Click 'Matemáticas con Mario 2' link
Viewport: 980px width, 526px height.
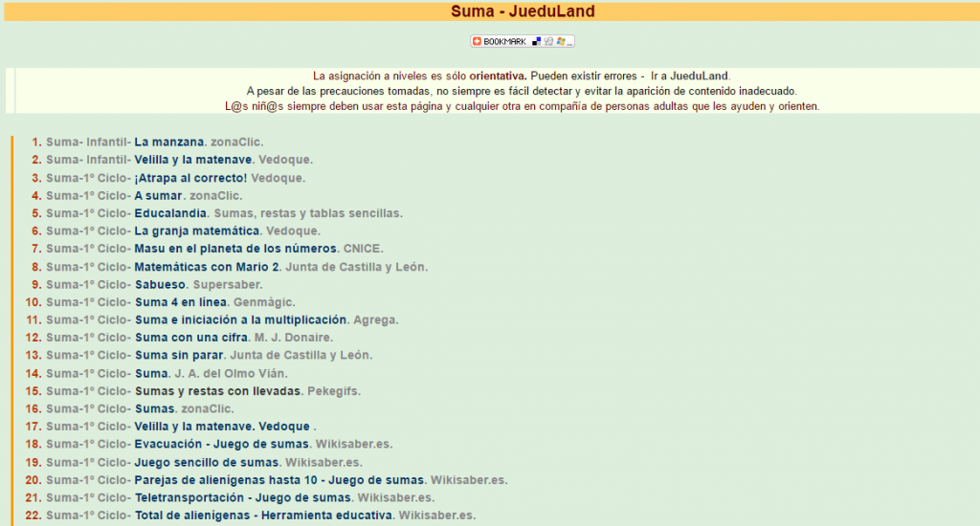point(207,267)
